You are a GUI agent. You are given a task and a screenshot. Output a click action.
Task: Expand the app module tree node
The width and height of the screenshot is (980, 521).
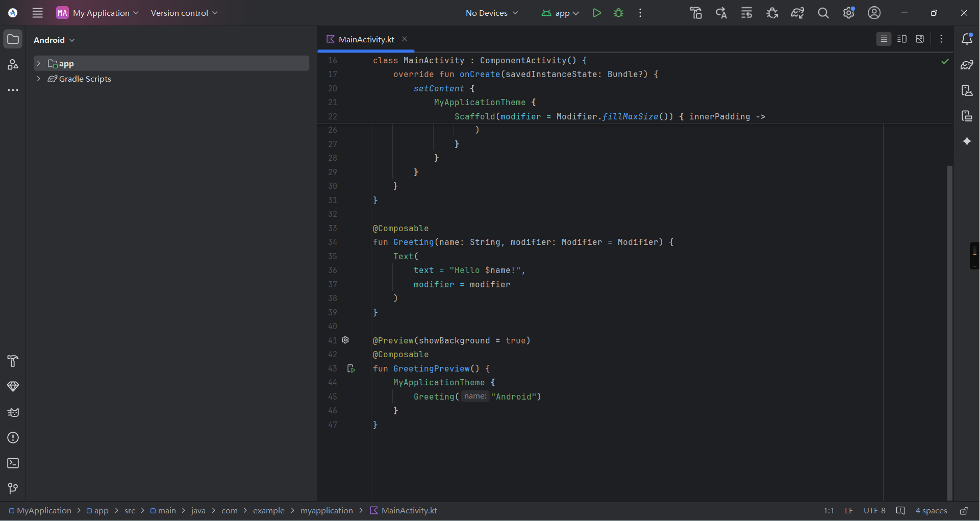click(38, 63)
